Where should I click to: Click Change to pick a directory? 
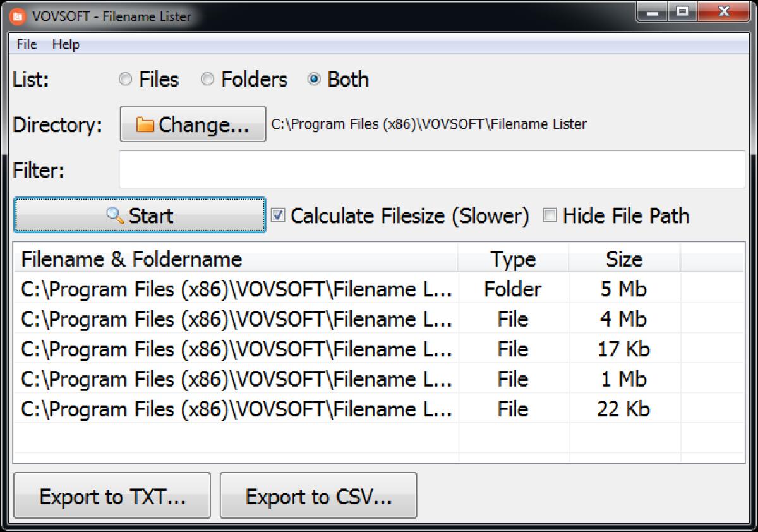pyautogui.click(x=193, y=124)
